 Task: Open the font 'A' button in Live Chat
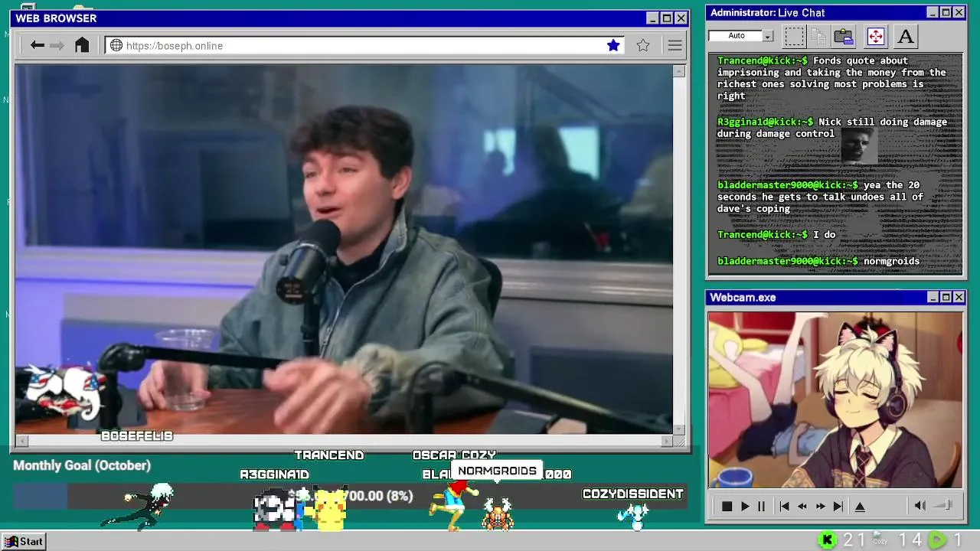906,36
